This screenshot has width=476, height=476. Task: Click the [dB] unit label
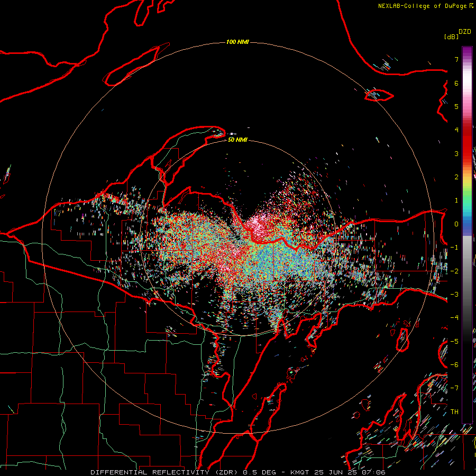pos(451,37)
